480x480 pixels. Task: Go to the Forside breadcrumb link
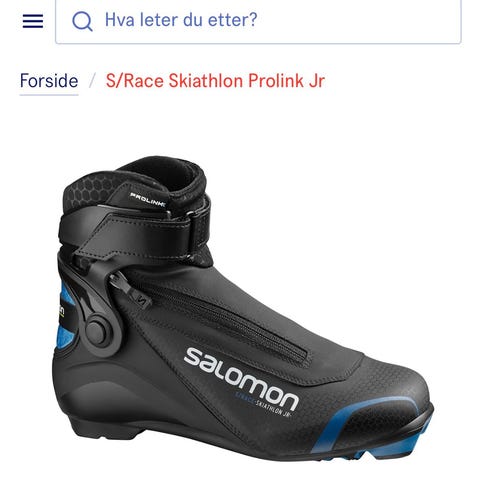point(49,81)
